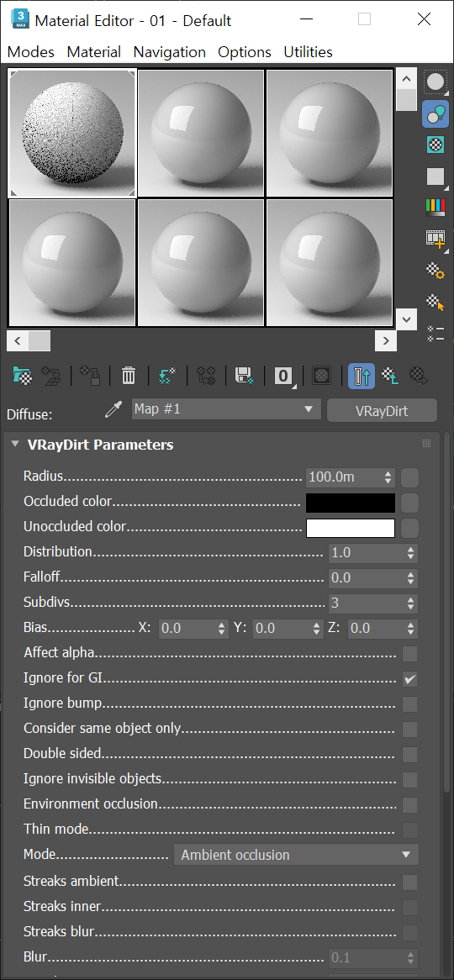Click the Radius map slot button
This screenshot has height=980, width=454.
[409, 478]
